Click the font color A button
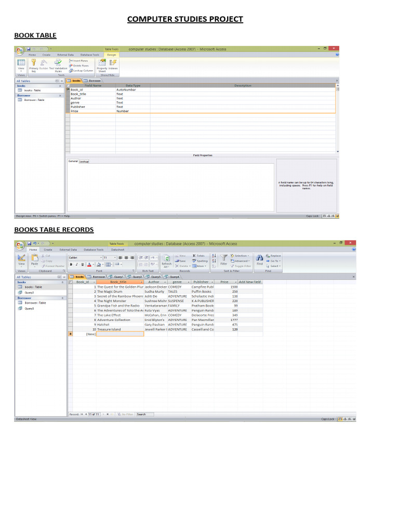Viewport: 399px width, 532px height. pyautogui.click(x=89, y=264)
